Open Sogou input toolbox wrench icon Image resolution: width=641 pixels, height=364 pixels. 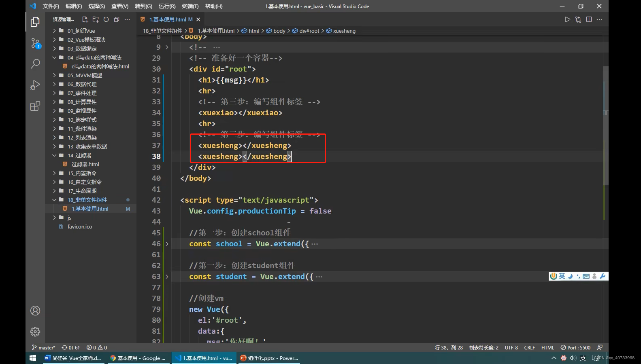point(603,276)
